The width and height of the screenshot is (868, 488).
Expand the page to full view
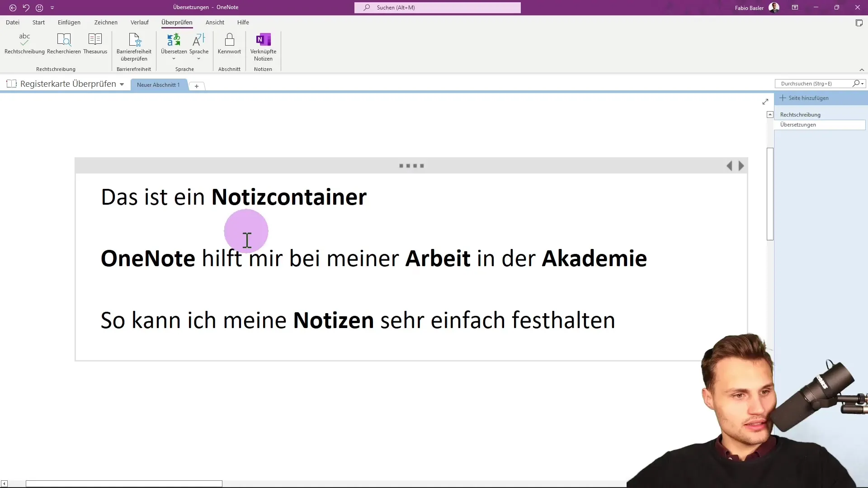point(765,102)
